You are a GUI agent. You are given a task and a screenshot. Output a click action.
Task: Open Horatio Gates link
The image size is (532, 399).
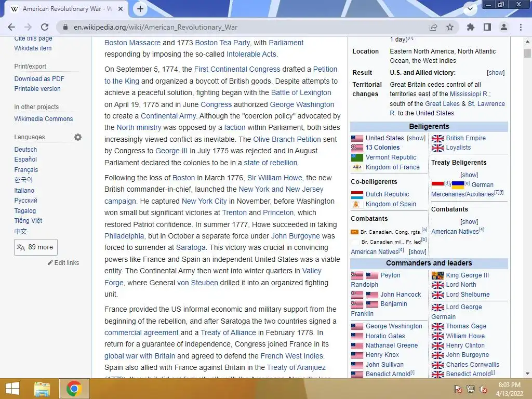coord(385,336)
